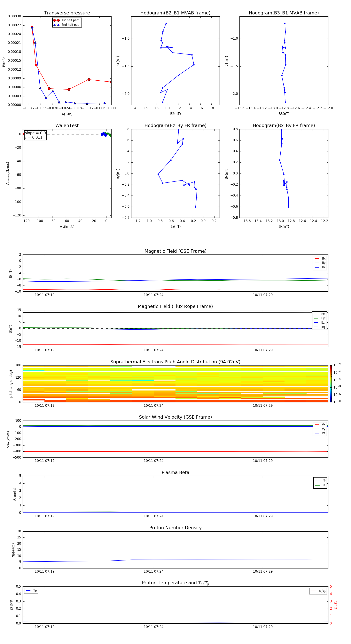The image size is (351, 644).
Task: Click the "B3(nT)" x-axis label
Action: 284,114
